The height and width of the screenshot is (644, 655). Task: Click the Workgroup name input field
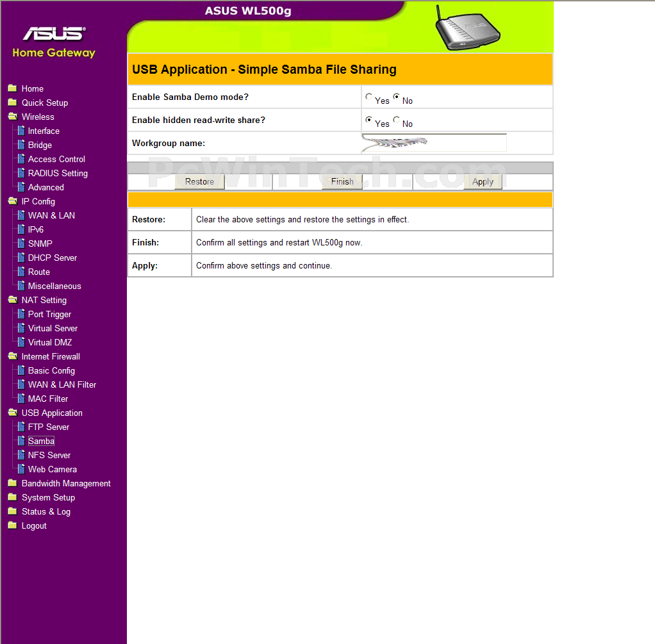pos(435,143)
